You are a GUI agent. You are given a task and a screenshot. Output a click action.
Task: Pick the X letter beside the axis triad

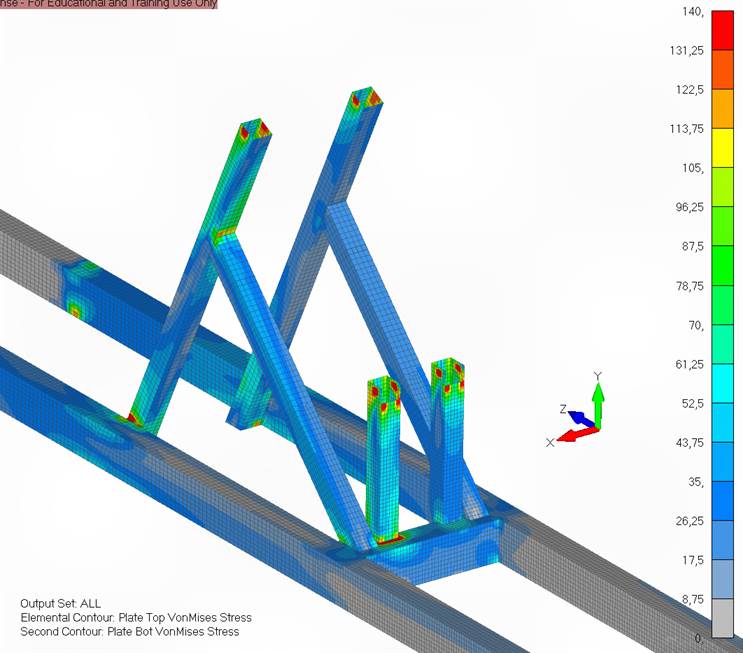tap(550, 442)
